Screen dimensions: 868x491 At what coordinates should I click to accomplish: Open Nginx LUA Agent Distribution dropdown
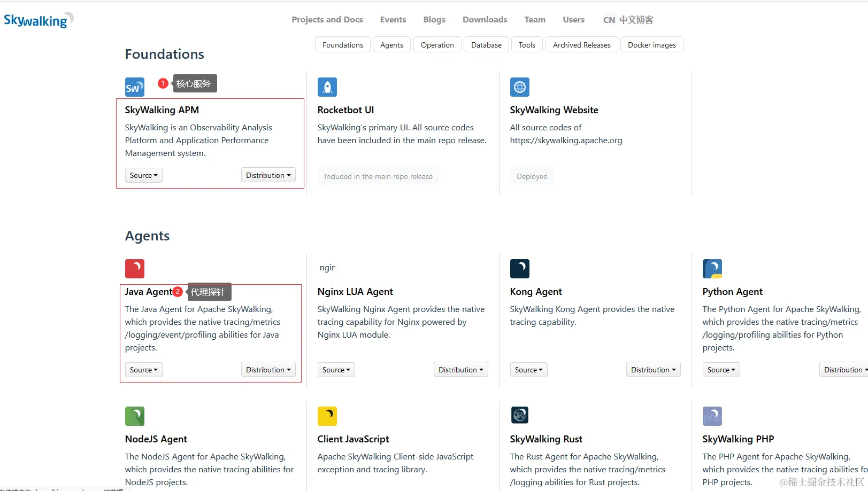point(461,370)
